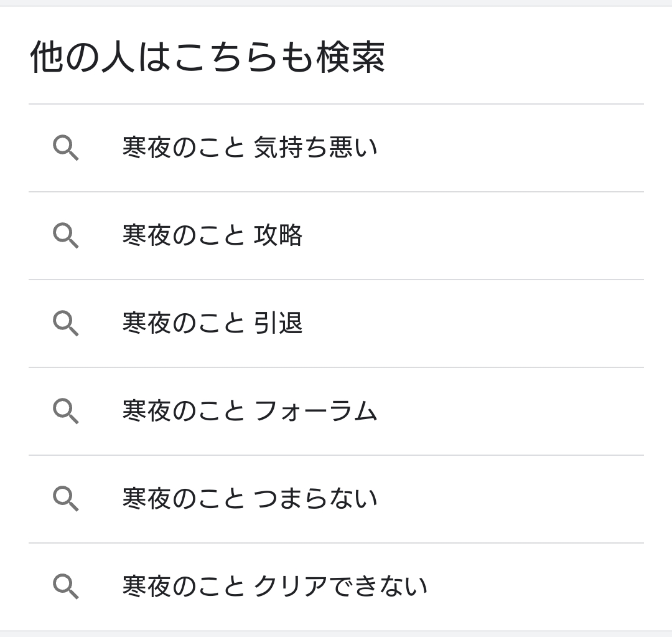Click the search icon beside 寒夜のこと 気持ち悪い

[x=65, y=148]
